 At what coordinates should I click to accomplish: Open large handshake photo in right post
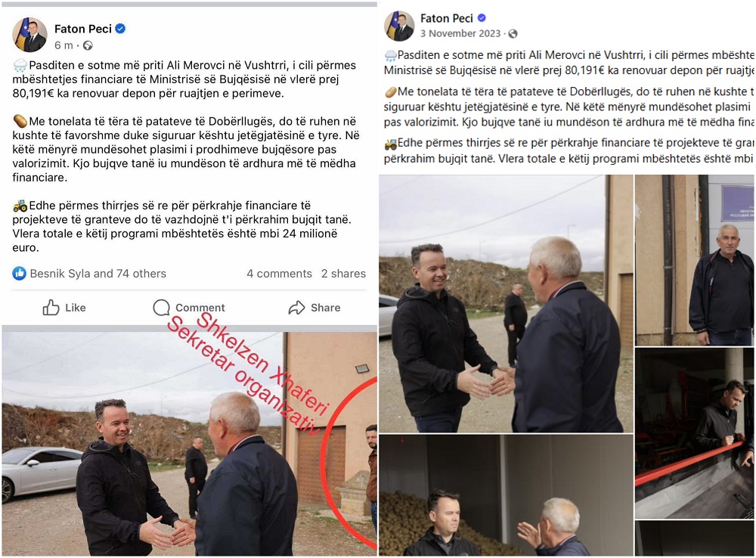[506, 303]
